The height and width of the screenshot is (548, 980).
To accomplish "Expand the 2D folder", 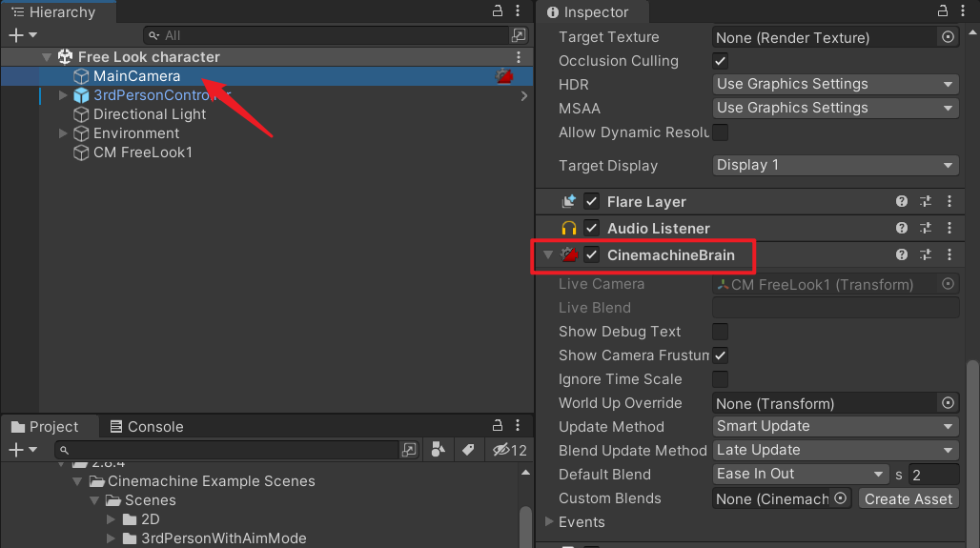I will (111, 519).
